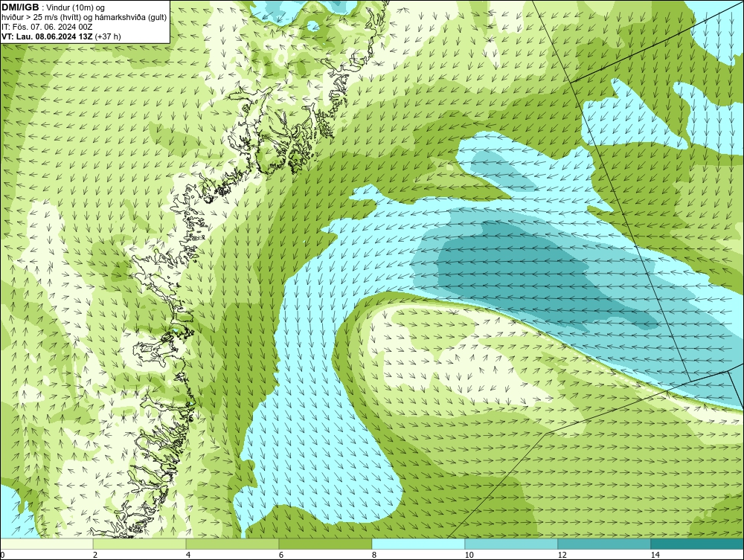Click legend scale label '0'
This screenshot has height=560, width=744.
[x=2, y=556]
